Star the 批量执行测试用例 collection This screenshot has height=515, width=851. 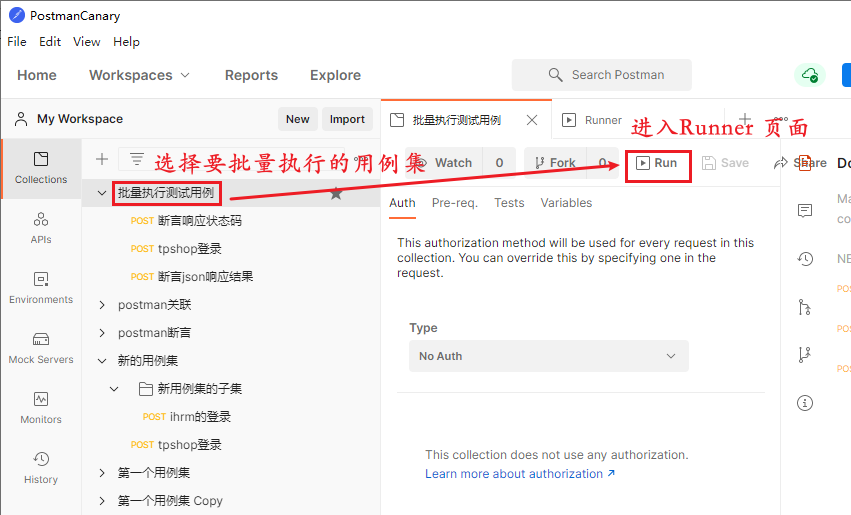(336, 193)
